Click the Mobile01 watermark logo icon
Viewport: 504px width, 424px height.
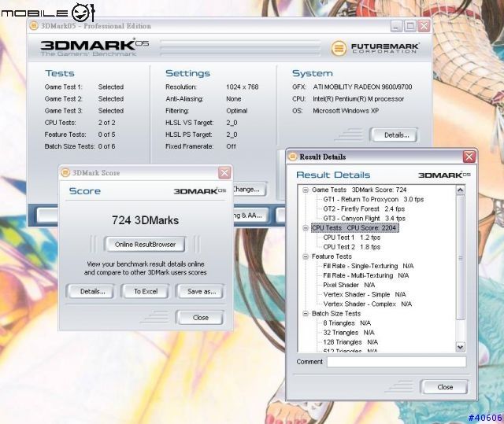pyautogui.click(x=83, y=13)
